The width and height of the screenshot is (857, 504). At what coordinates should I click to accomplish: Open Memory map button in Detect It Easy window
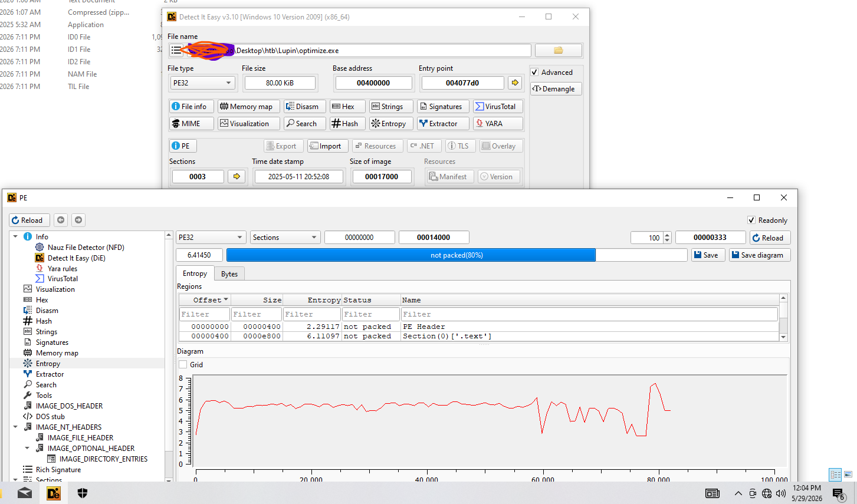[x=248, y=107]
